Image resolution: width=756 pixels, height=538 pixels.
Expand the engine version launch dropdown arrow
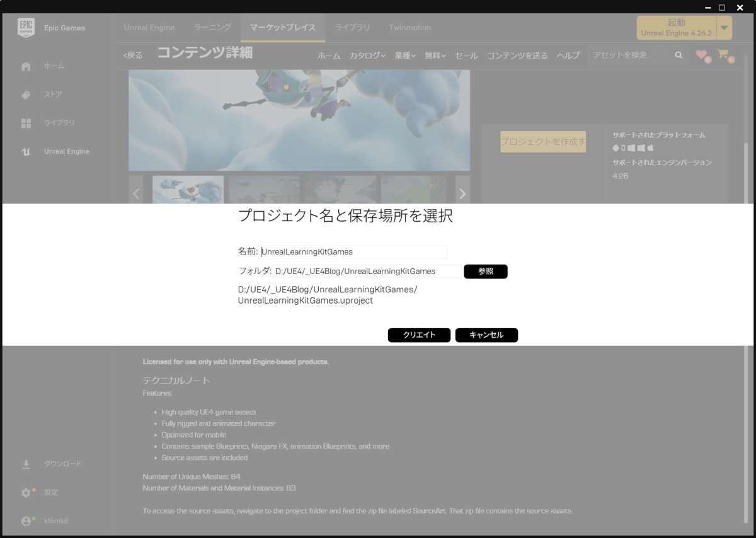coord(724,28)
